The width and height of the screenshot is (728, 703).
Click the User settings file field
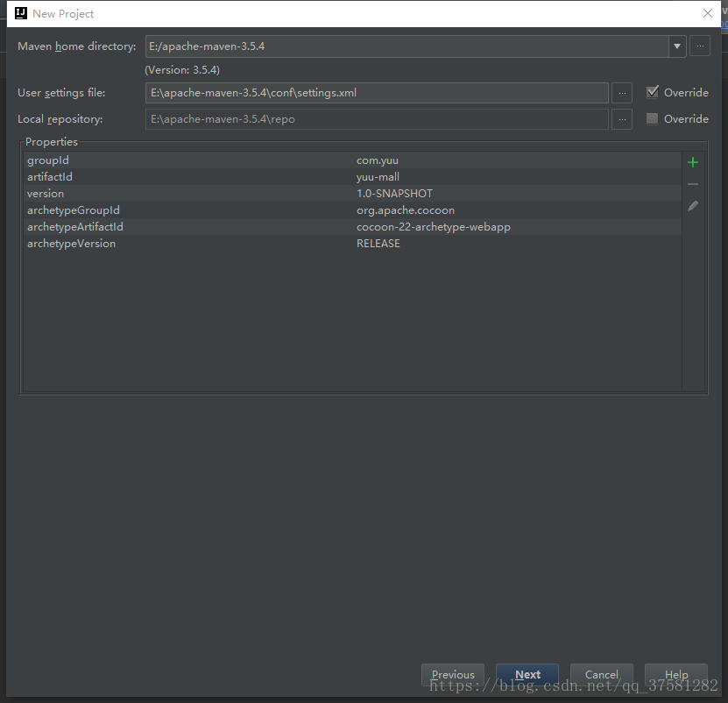[x=377, y=93]
